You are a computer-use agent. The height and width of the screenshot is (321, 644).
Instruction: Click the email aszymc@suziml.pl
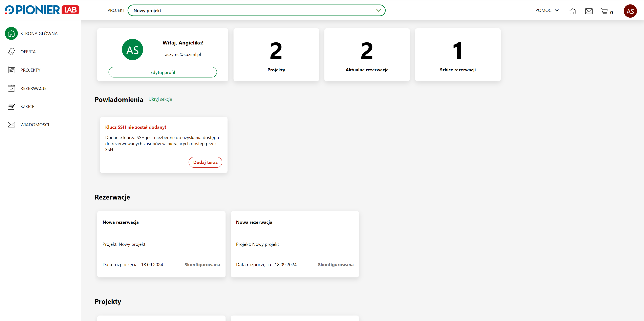coord(183,54)
